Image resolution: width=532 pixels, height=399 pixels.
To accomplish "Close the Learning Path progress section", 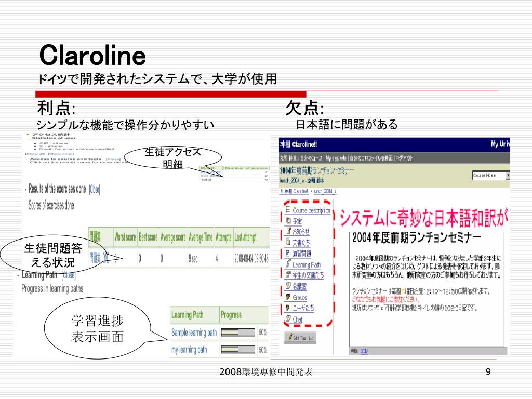I will point(68,275).
